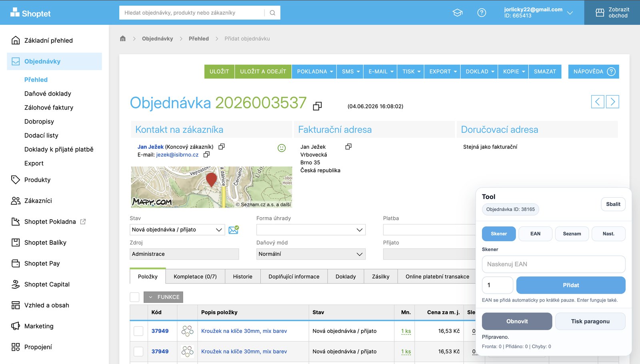Click the search magnifier icon
The width and height of the screenshot is (640, 364).
coord(272,13)
